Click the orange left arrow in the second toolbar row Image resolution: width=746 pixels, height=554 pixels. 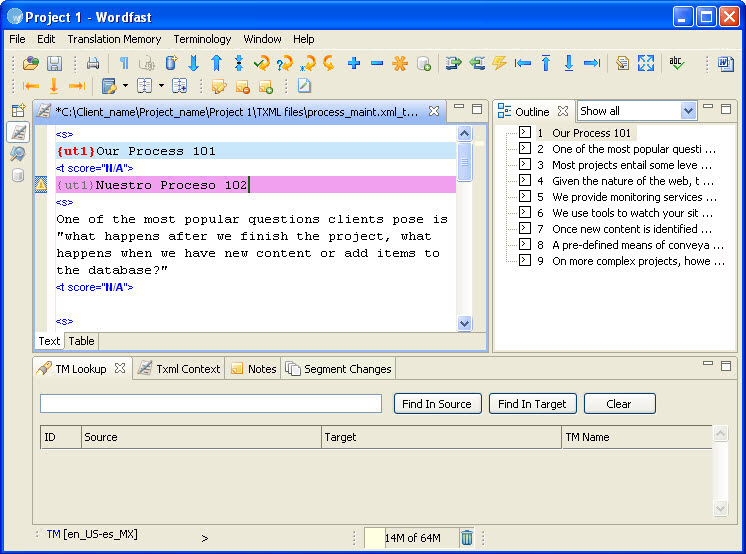click(31, 86)
